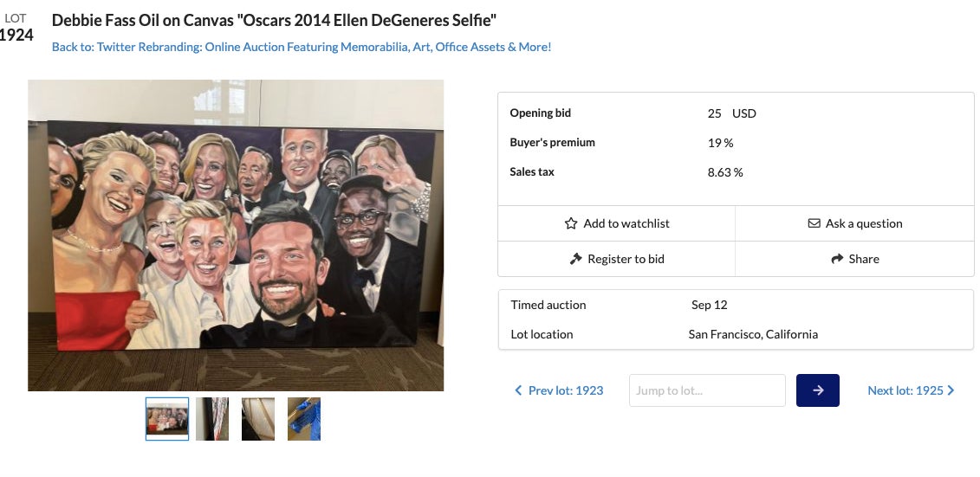Screen dimensions: 980x477
Task: Click the left chevron beside Prev lot
Action: (518, 390)
